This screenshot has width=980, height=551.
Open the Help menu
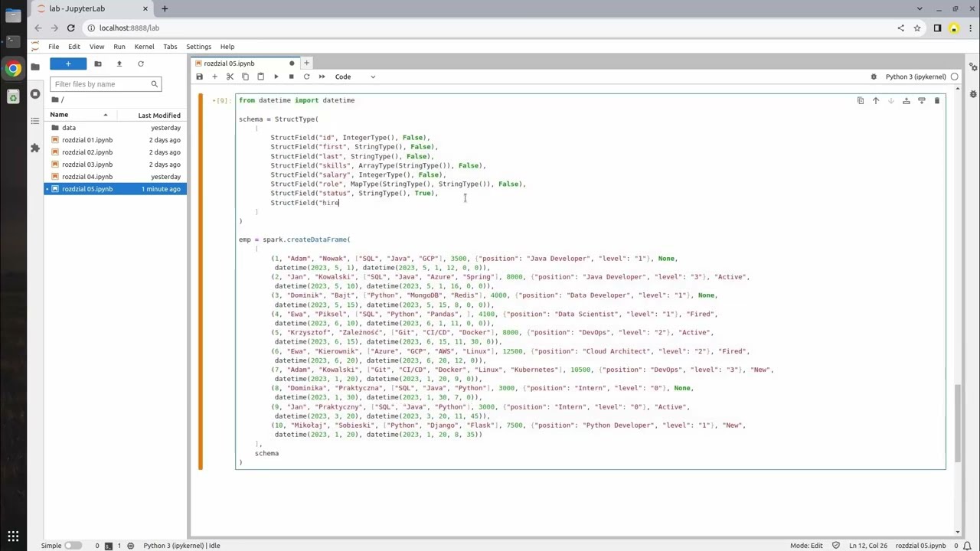pyautogui.click(x=227, y=47)
